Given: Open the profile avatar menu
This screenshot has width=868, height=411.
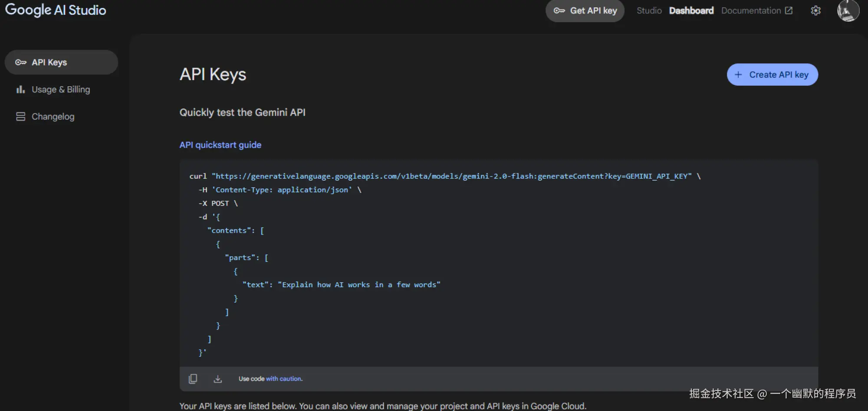Looking at the screenshot, I should (848, 11).
